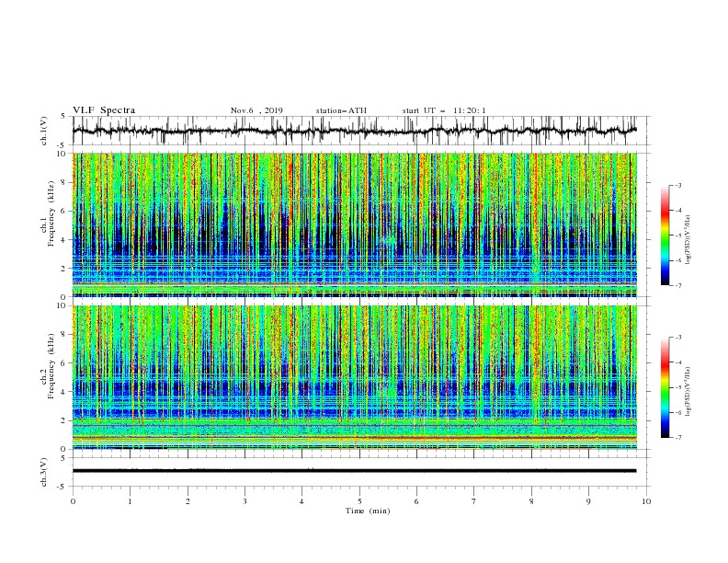This screenshot has width=728, height=563.
Task: Click the time axis tick label "7"
Action: [474, 501]
